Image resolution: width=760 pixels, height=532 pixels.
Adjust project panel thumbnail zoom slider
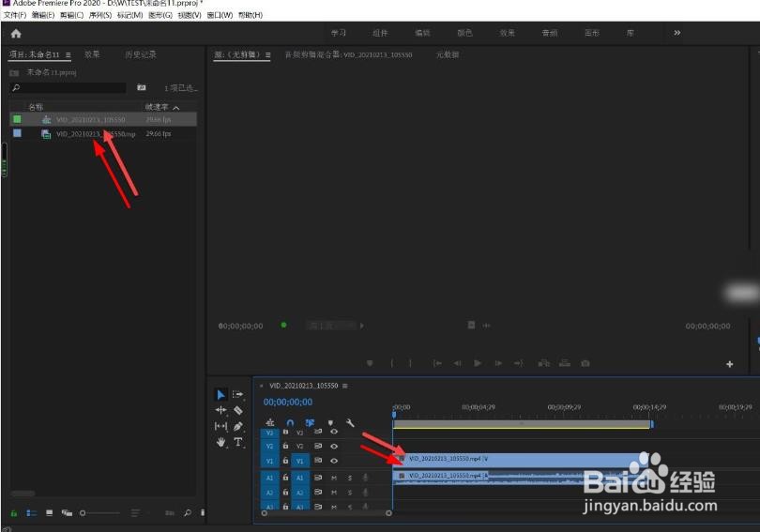(x=100, y=512)
